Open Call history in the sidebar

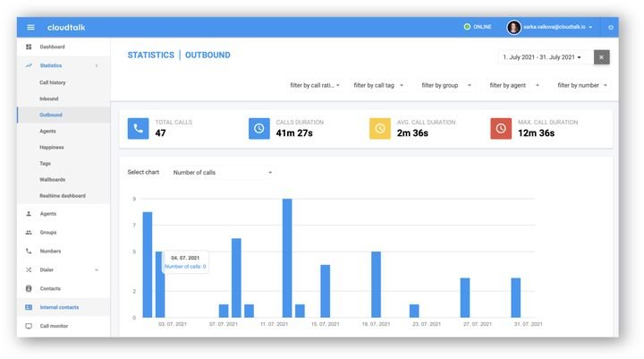53,82
